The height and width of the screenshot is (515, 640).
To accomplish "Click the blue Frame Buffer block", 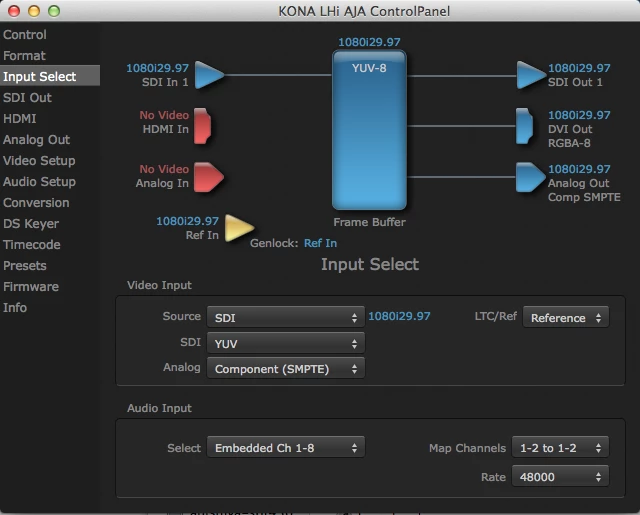I will [369, 130].
